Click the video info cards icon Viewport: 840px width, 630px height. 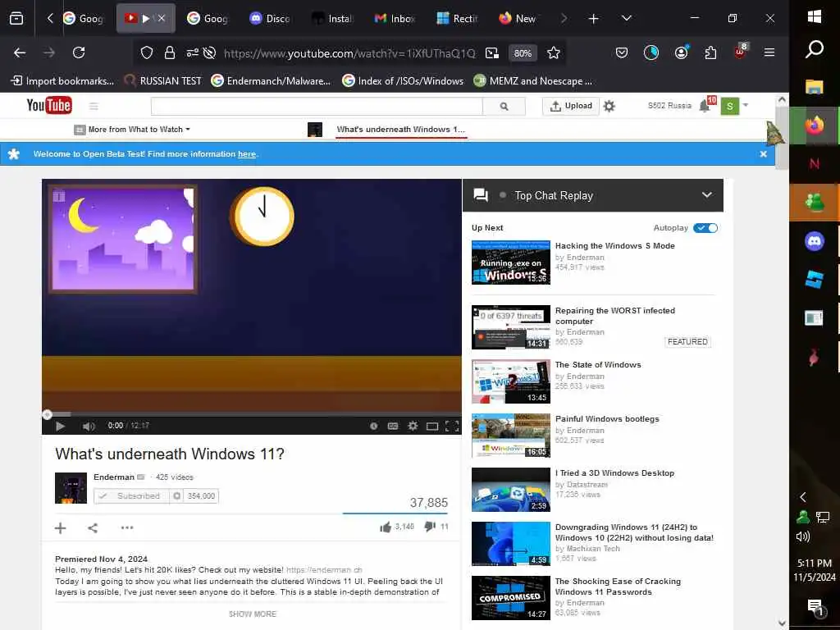374,426
